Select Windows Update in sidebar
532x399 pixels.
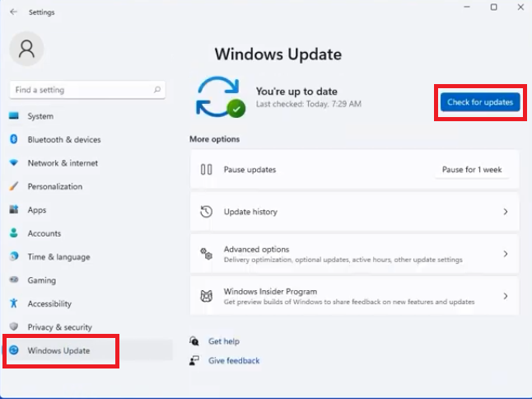click(x=58, y=350)
